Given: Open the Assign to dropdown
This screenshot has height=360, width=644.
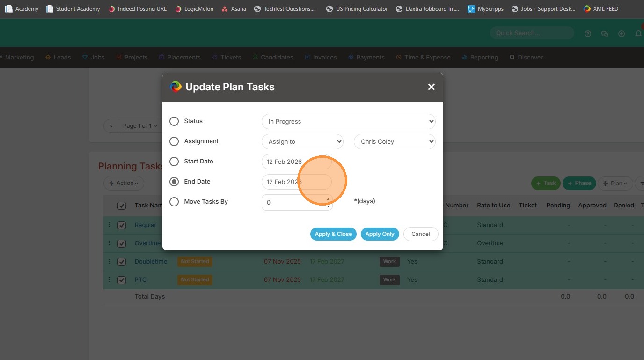Looking at the screenshot, I should 302,142.
